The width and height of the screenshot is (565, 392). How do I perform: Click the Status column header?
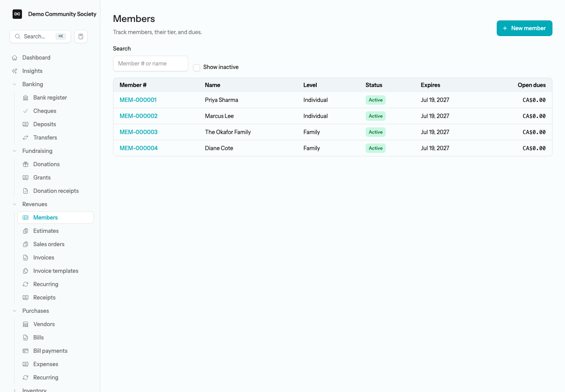(x=374, y=85)
